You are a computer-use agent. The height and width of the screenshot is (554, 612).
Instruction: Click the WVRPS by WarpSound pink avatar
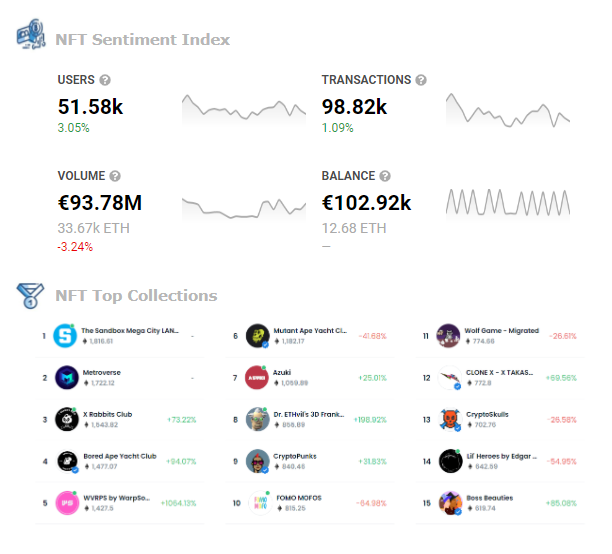tap(67, 503)
